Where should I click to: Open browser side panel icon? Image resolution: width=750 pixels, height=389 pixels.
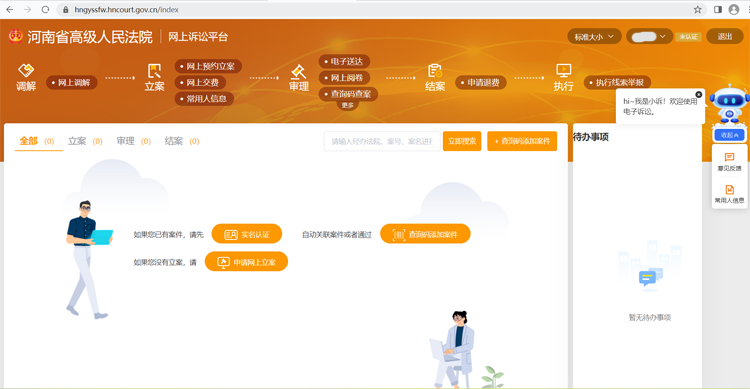coord(717,10)
